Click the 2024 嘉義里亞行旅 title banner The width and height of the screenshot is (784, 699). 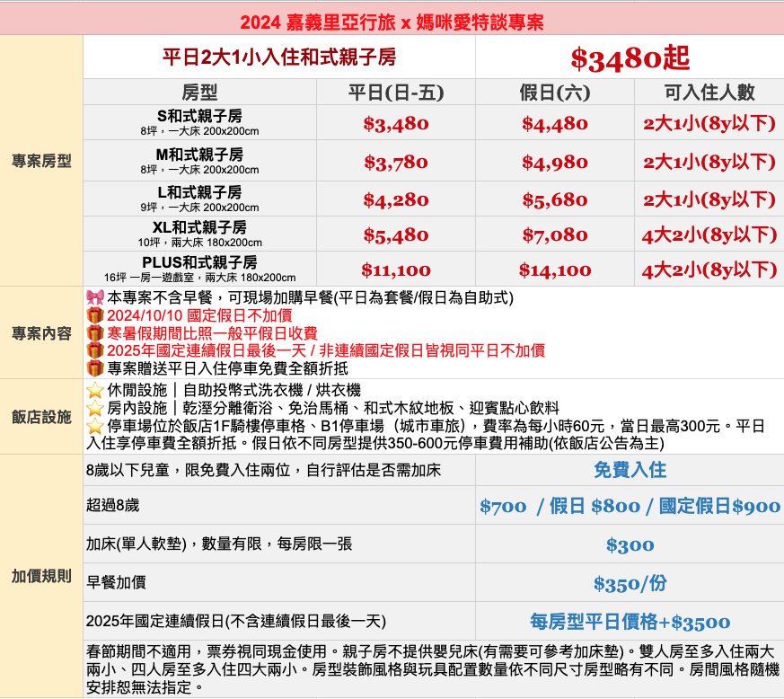[392, 22]
